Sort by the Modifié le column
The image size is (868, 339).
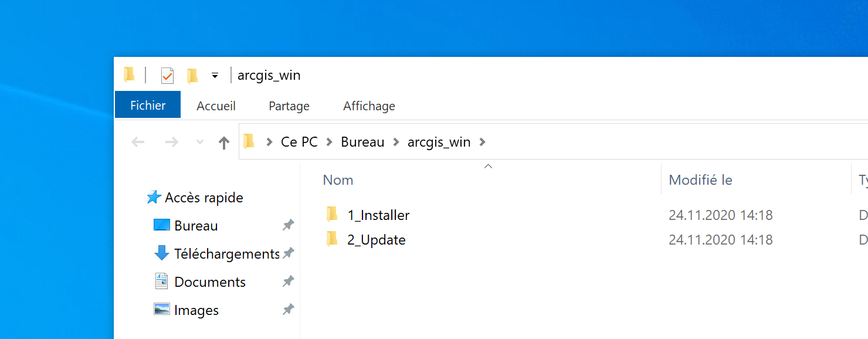(x=700, y=180)
